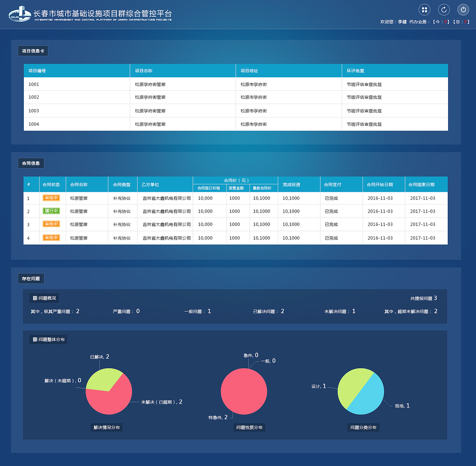Click the 审批中 badge on contract row 4
The image size is (476, 466).
(52, 237)
